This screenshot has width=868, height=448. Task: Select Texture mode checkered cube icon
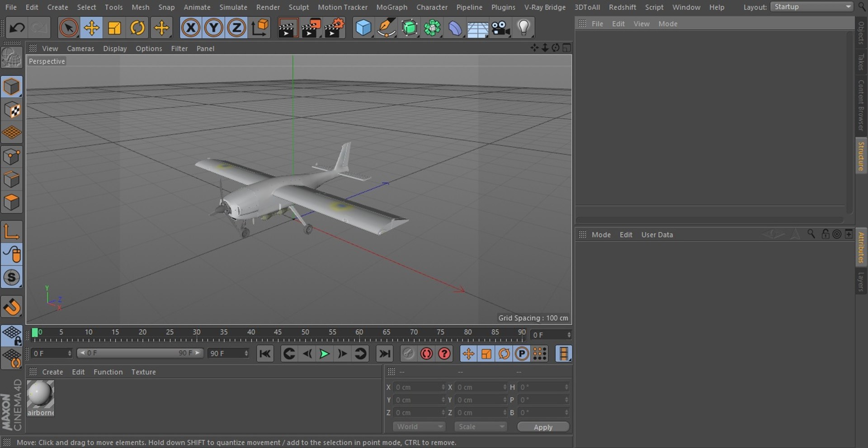[12, 110]
